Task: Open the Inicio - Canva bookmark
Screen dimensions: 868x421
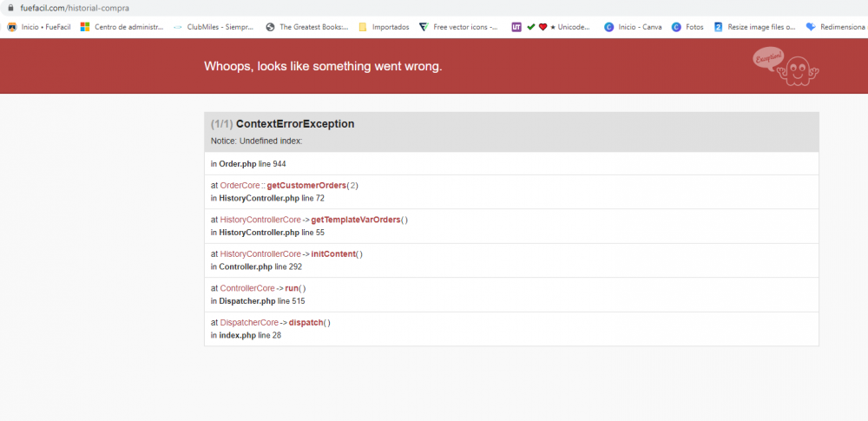Action: (634, 27)
